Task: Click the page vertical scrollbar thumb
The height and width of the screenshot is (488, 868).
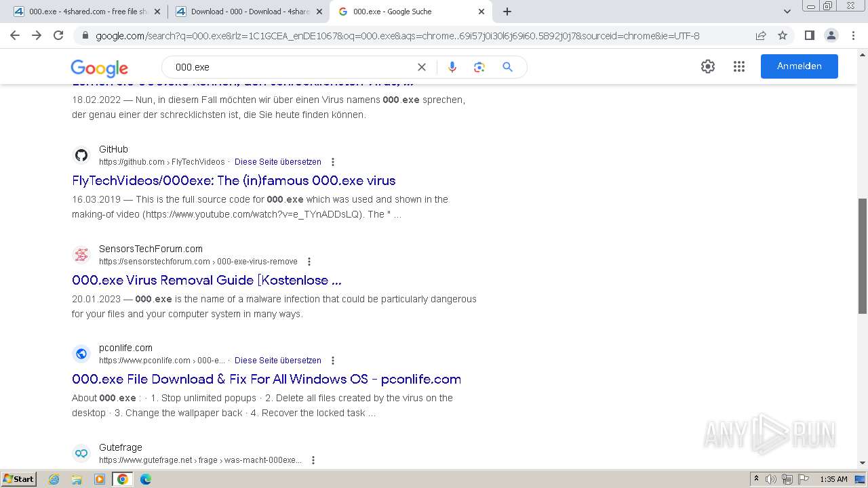Action: [x=863, y=256]
